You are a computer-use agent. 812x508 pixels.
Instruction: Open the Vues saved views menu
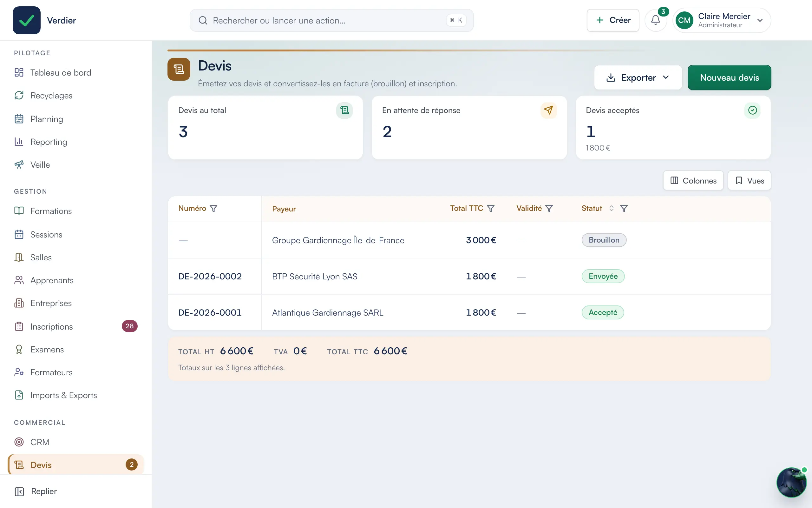749,181
